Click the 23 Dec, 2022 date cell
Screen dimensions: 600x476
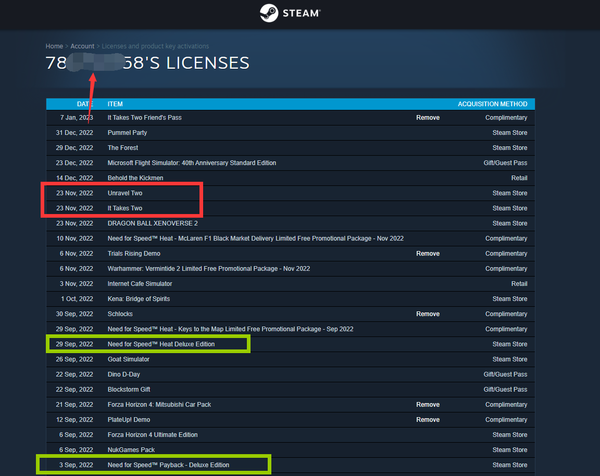click(x=74, y=163)
